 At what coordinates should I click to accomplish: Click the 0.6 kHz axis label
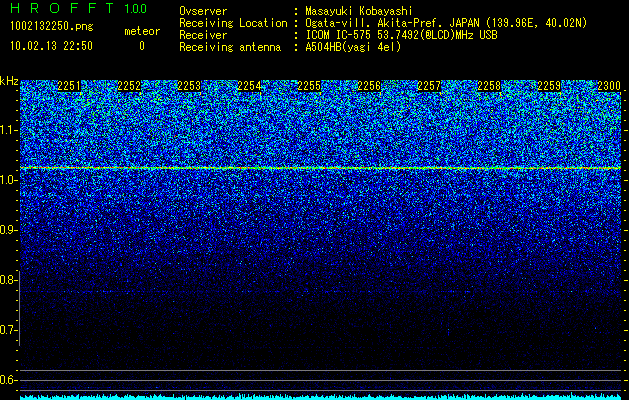(x=8, y=380)
